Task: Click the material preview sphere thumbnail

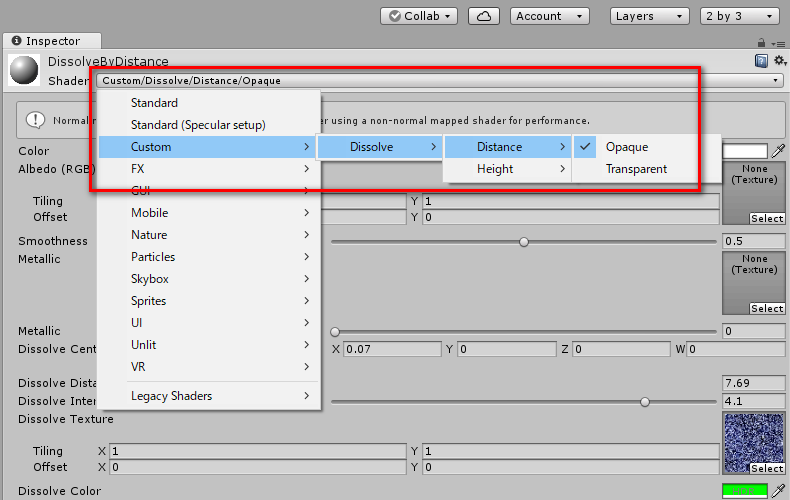Action: coord(24,70)
